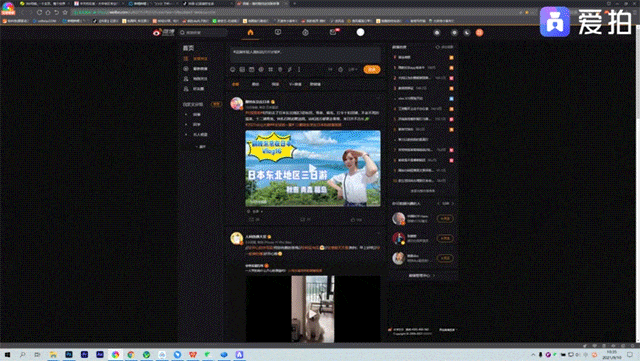This screenshot has width=640, height=361.
Task: Open the view full hot search list link
Action: click(x=422, y=191)
